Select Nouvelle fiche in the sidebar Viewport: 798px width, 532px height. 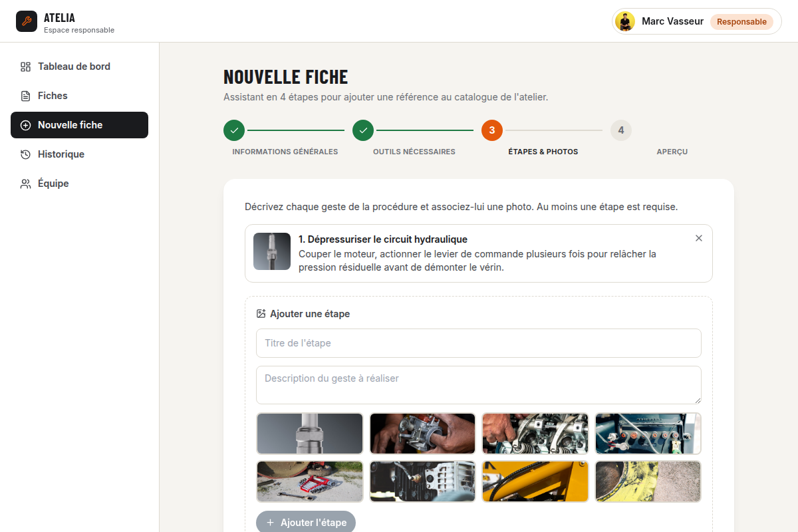coord(79,125)
